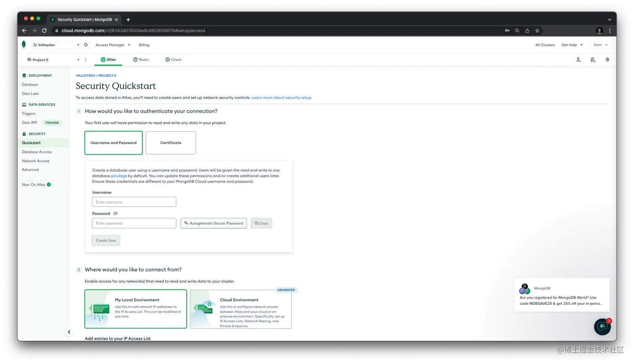The image size is (634, 364).
Task: Open the Sabin account menu
Action: (600, 44)
